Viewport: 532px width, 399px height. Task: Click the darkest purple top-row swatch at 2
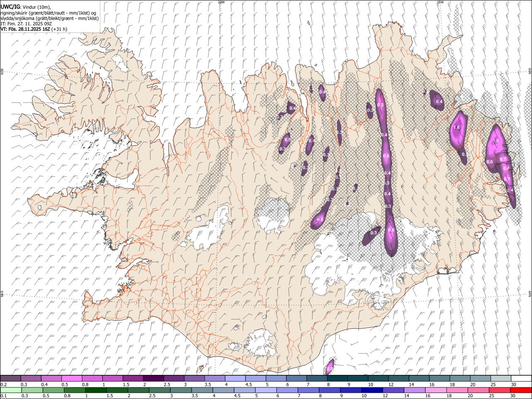(x=153, y=378)
